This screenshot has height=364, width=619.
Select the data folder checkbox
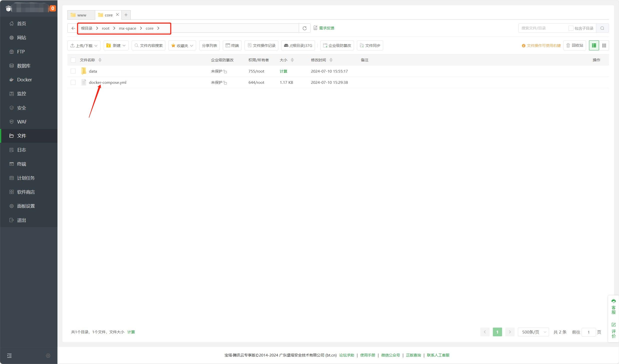[73, 71]
